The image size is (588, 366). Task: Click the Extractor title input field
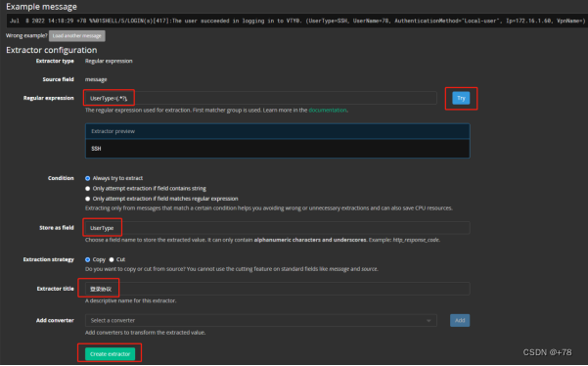pos(277,289)
